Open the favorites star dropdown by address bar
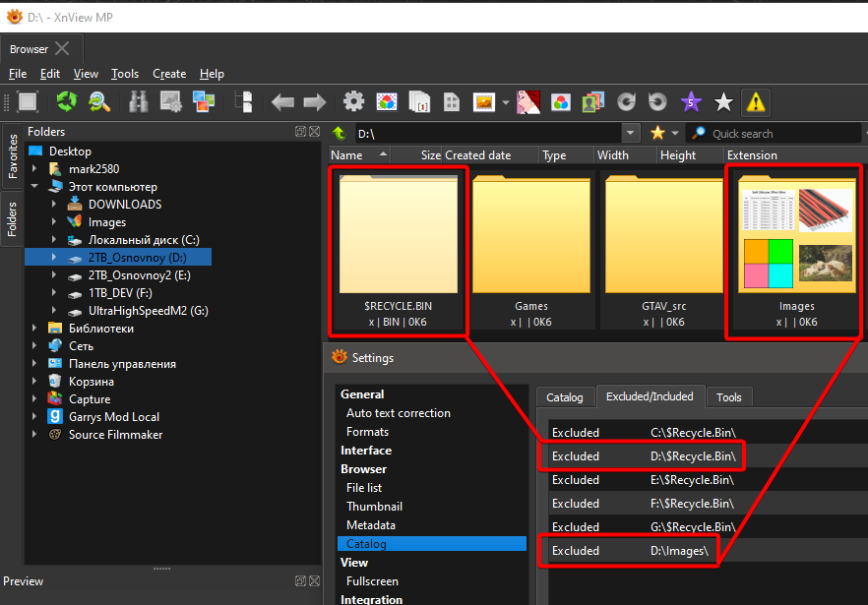The width and height of the screenshot is (868, 605). pos(674,133)
